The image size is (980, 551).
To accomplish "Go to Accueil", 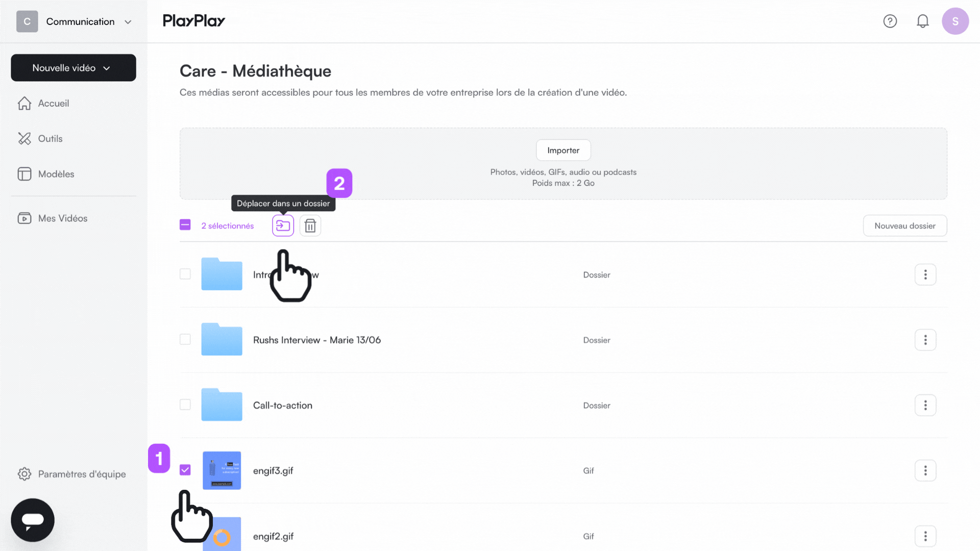I will tap(54, 103).
